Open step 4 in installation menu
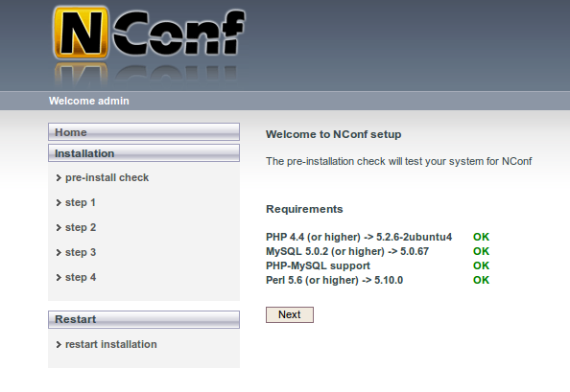The image size is (570, 392). coord(81,277)
